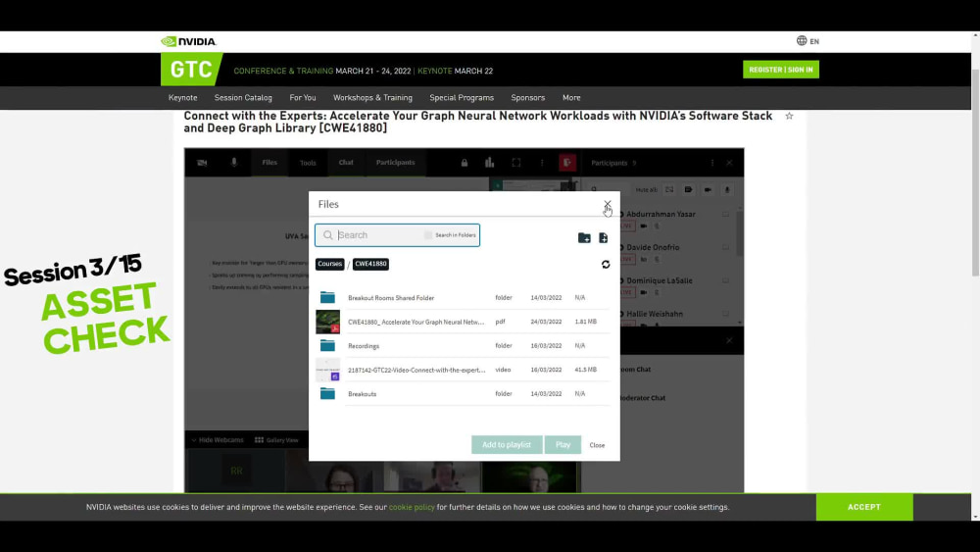Select the GTC22 video file thumbnail
The height and width of the screenshot is (552, 980).
click(x=327, y=370)
